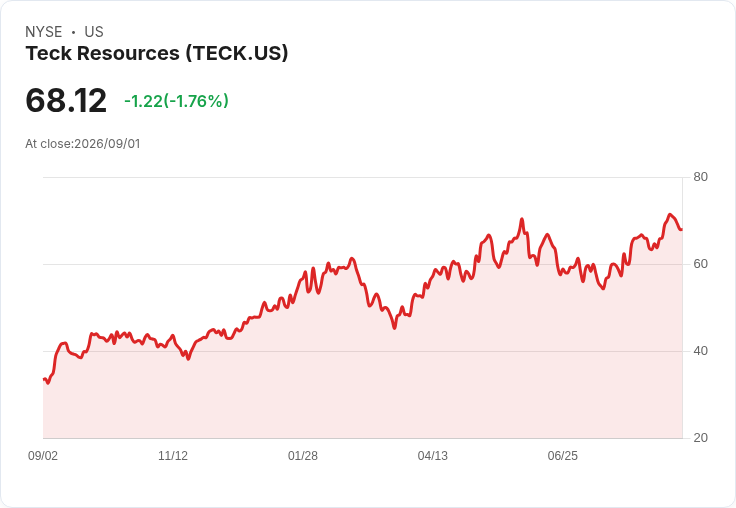736x508 pixels.
Task: Click the chart's highest peak near the right end
Action: tap(670, 215)
